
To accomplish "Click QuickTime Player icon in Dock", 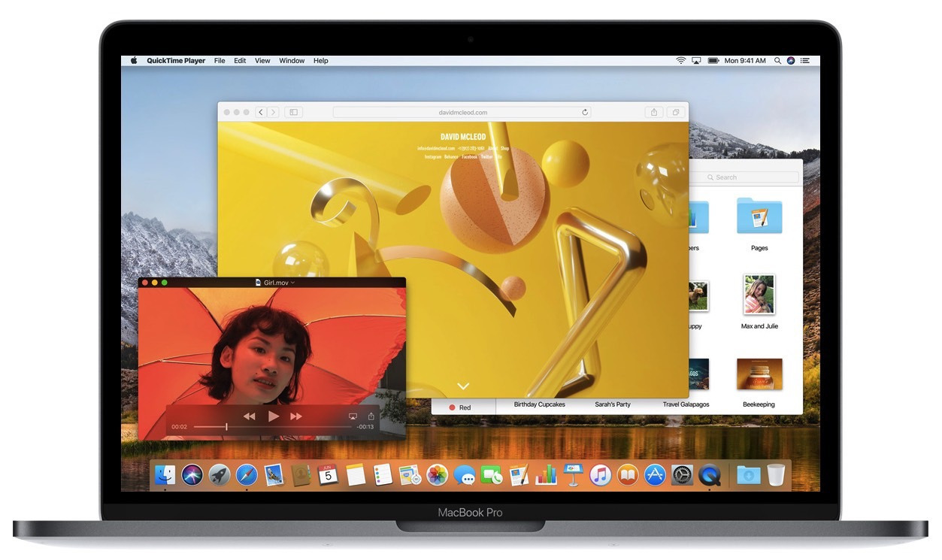I will coord(710,475).
